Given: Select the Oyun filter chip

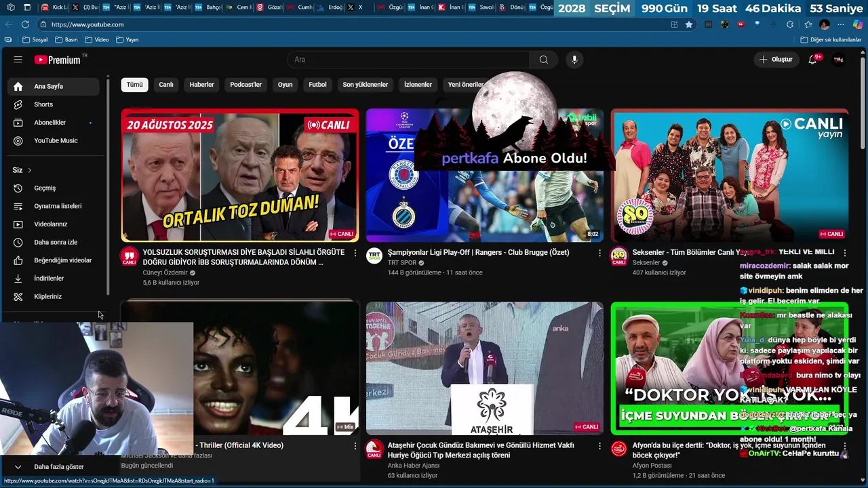Looking at the screenshot, I should [285, 85].
